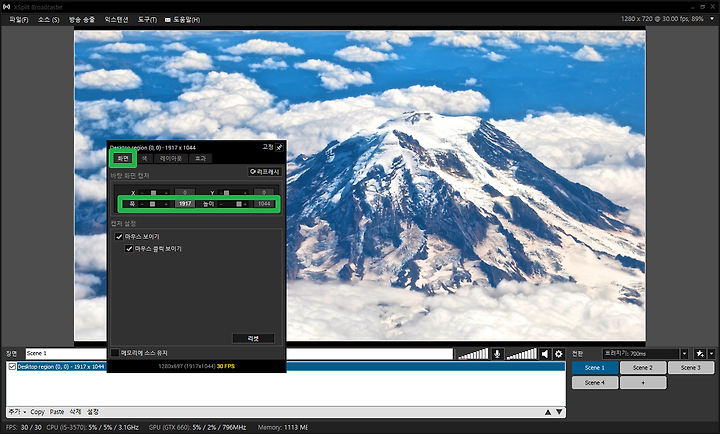Click the FPS: 30 / 30 status text
Screen dimensions: 720x434
tap(23, 427)
